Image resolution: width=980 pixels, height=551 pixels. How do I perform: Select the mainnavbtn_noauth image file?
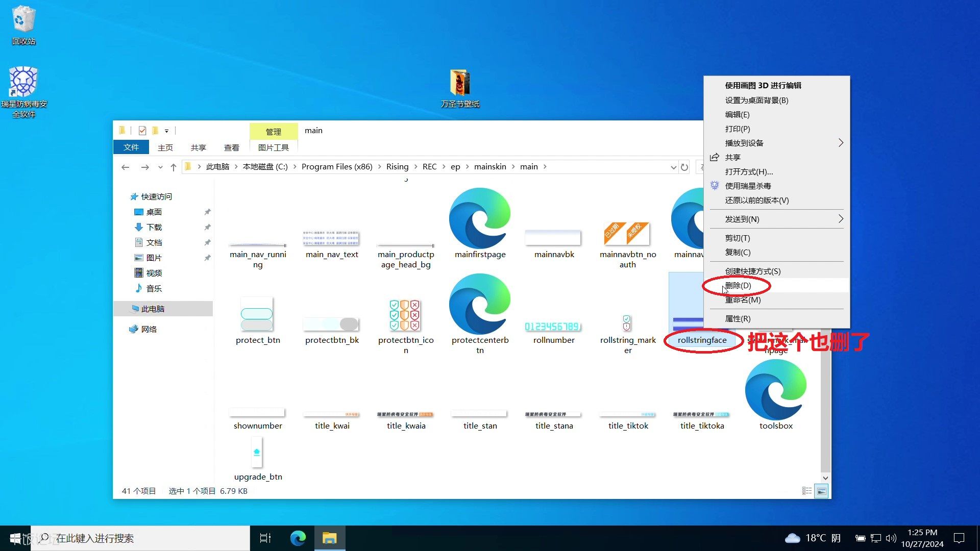click(627, 234)
